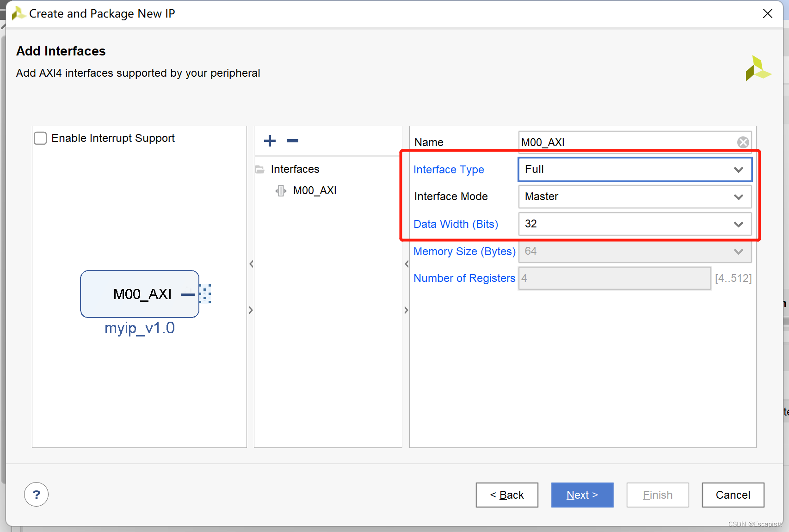Collapse interfaces pane with left splitter arrow
The image size is (789, 532).
click(x=407, y=264)
